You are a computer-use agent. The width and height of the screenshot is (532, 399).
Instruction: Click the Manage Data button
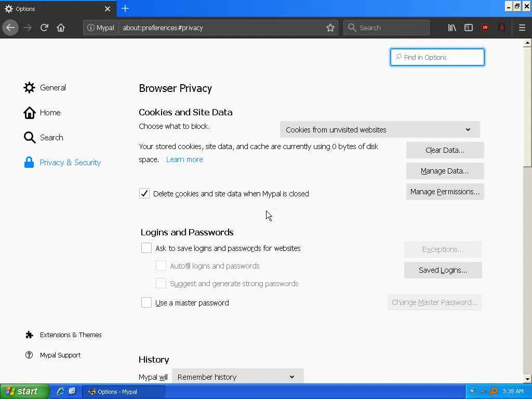click(x=445, y=171)
